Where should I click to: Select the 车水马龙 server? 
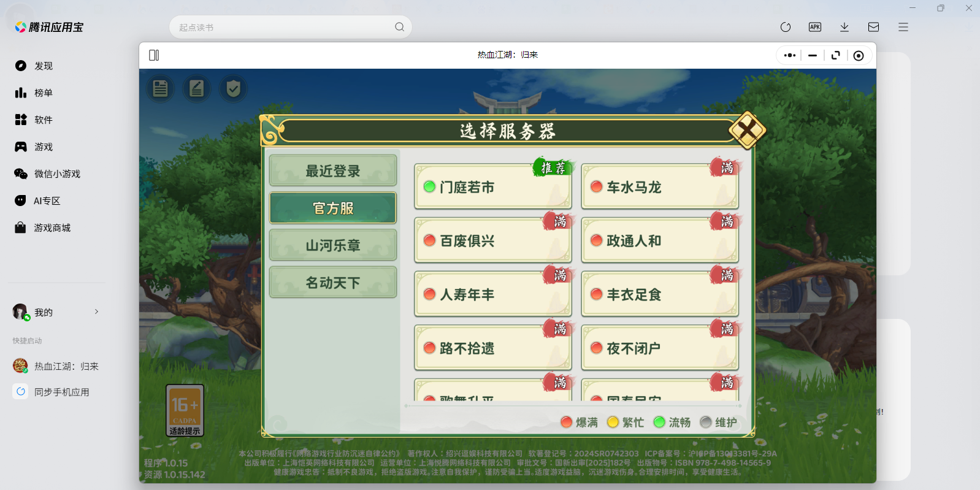[x=659, y=187]
